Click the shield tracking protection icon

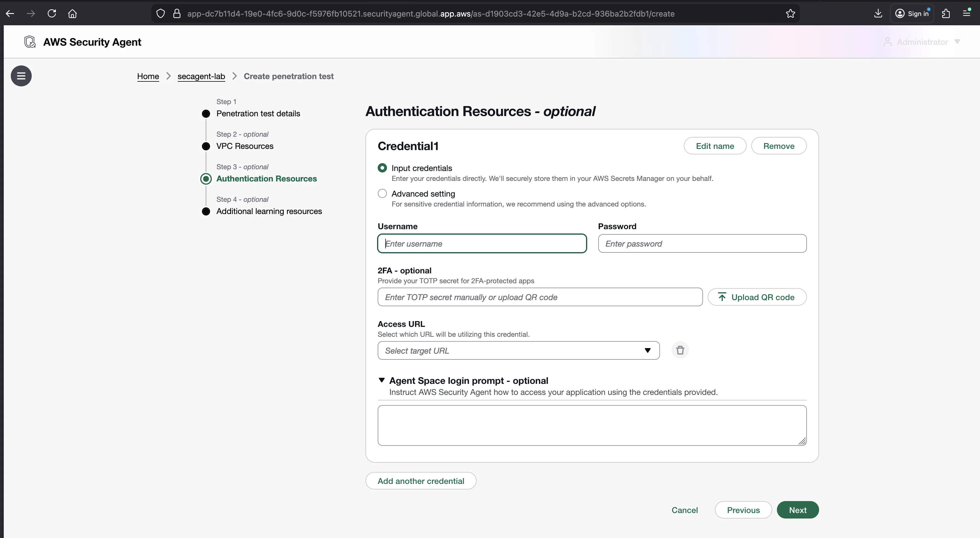[x=161, y=14]
